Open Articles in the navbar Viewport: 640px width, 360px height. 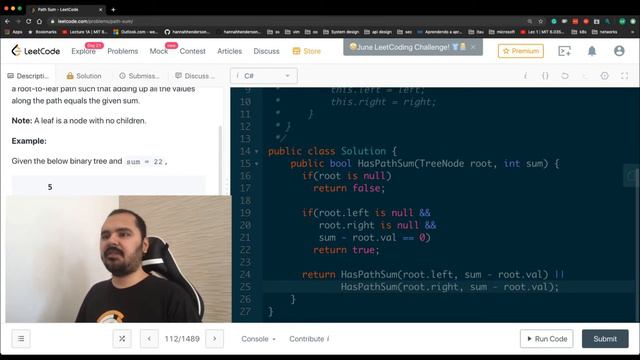[x=229, y=51]
